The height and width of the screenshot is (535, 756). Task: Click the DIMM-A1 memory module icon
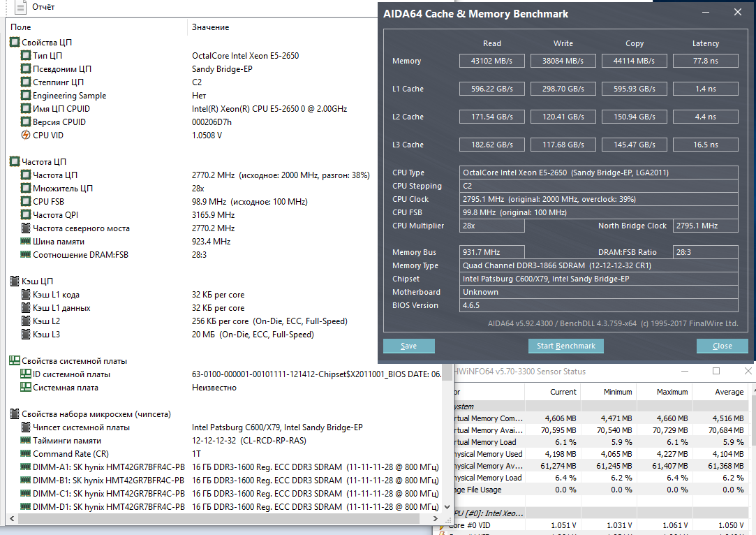pos(26,467)
